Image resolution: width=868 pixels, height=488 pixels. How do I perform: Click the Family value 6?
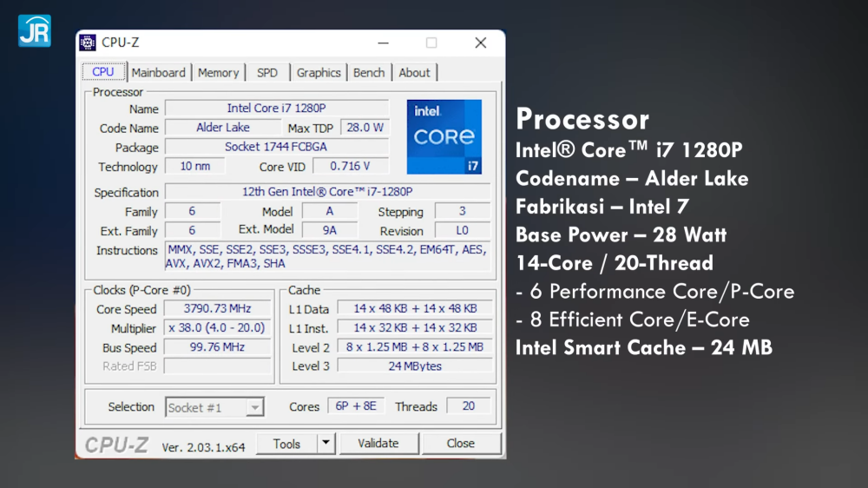(x=192, y=211)
